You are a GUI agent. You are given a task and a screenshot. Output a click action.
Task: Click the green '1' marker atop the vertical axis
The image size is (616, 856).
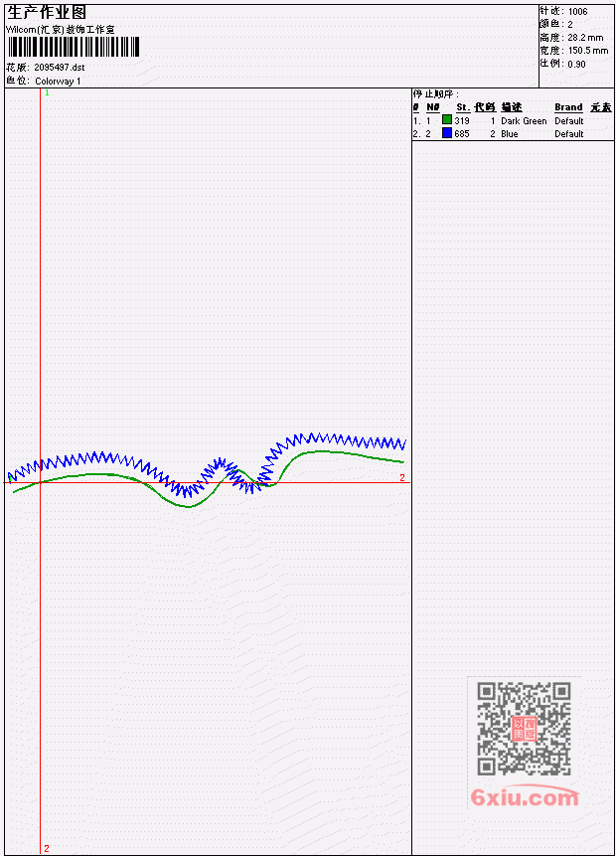pos(47,93)
